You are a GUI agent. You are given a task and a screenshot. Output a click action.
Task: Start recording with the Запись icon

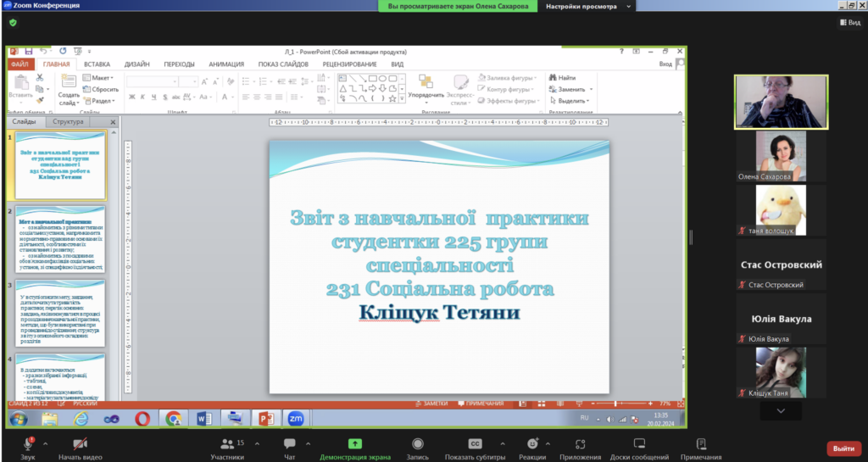(417, 443)
